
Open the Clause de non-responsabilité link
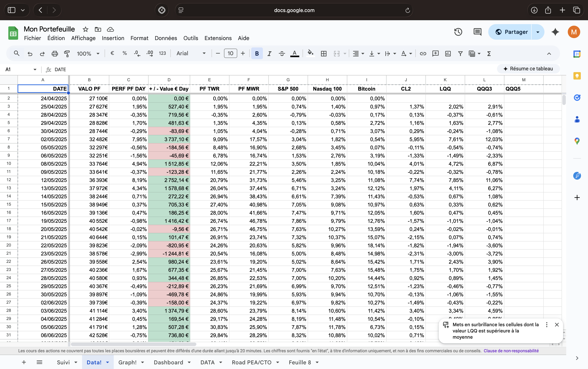tap(511, 351)
